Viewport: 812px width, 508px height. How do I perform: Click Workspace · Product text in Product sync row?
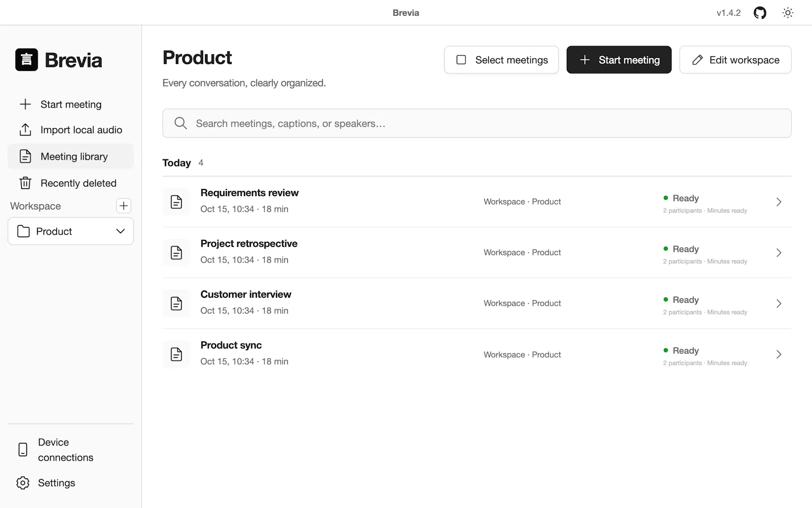[522, 355]
